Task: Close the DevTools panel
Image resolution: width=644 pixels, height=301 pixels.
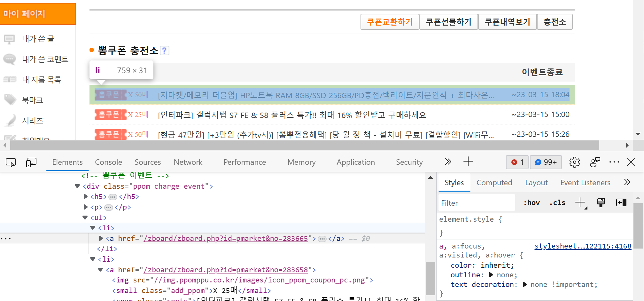Action: click(x=631, y=162)
